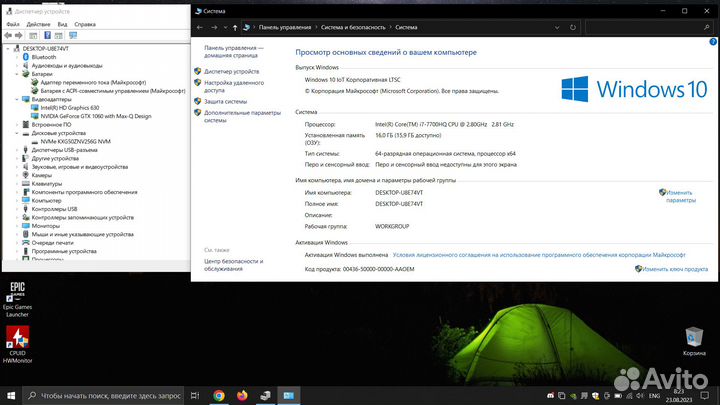Click the blue help icon in Device Manager toolbar
The height and width of the screenshot is (405, 720).
click(x=47, y=35)
